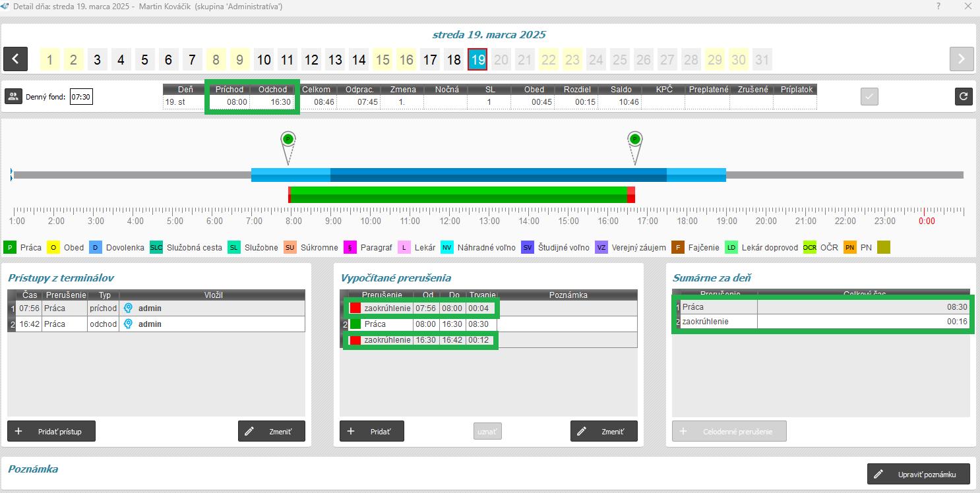Image resolution: width=980 pixels, height=493 pixels.
Task: Go to previous month with left arrow
Action: pos(15,59)
